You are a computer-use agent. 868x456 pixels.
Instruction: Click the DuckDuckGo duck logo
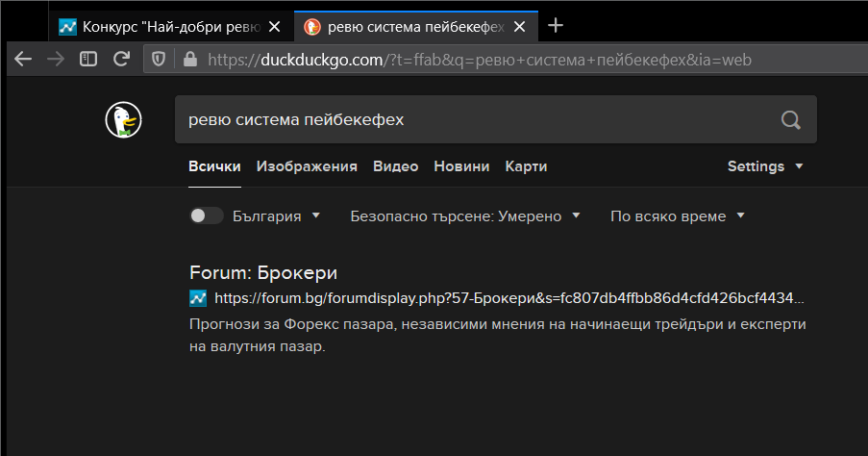pyautogui.click(x=123, y=119)
